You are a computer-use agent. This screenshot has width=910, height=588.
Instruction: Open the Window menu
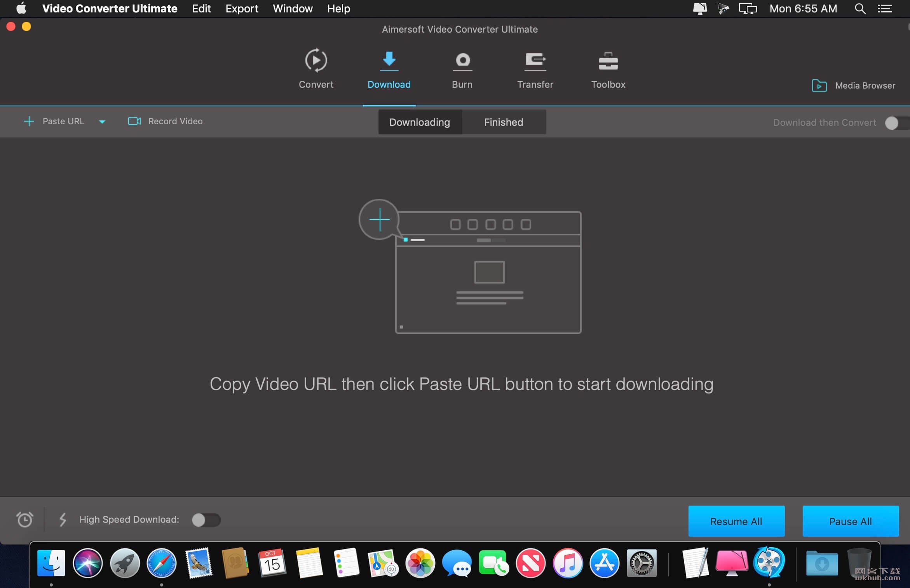[293, 9]
